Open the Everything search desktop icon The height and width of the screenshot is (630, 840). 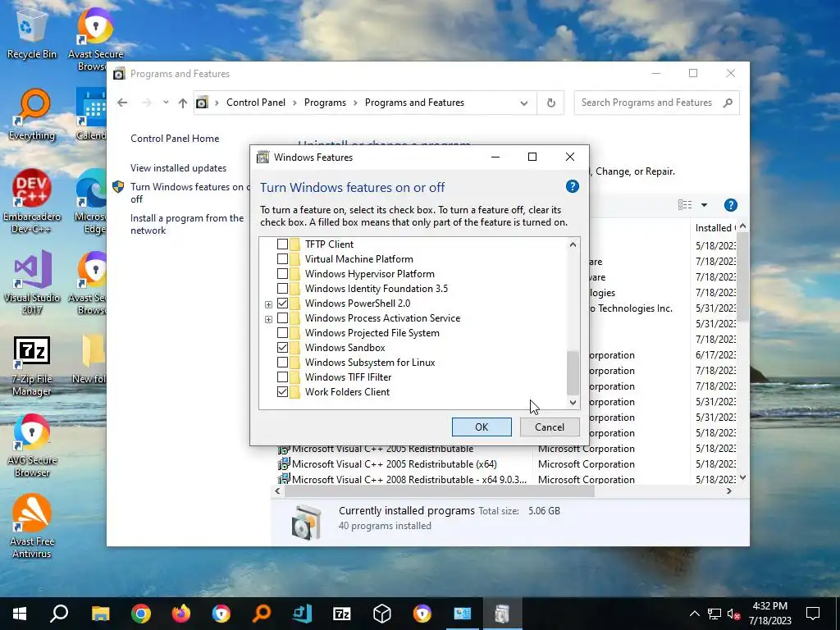pos(32,114)
